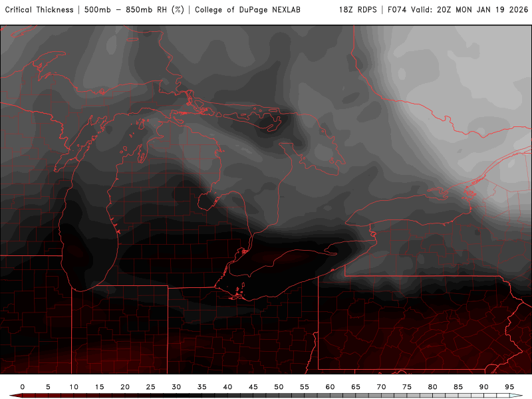Click the 20 tick label on the legend
Image resolution: width=532 pixels, height=399 pixels.
[125, 387]
